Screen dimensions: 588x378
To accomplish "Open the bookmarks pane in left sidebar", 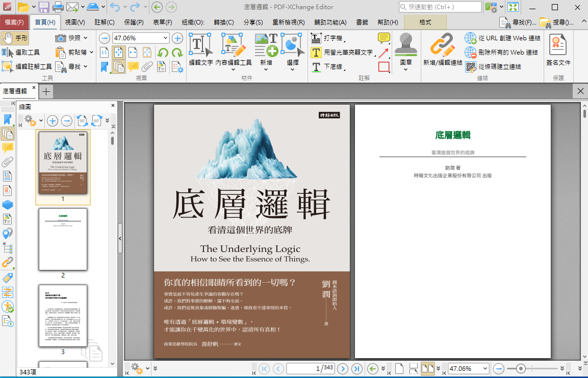I will click(8, 119).
